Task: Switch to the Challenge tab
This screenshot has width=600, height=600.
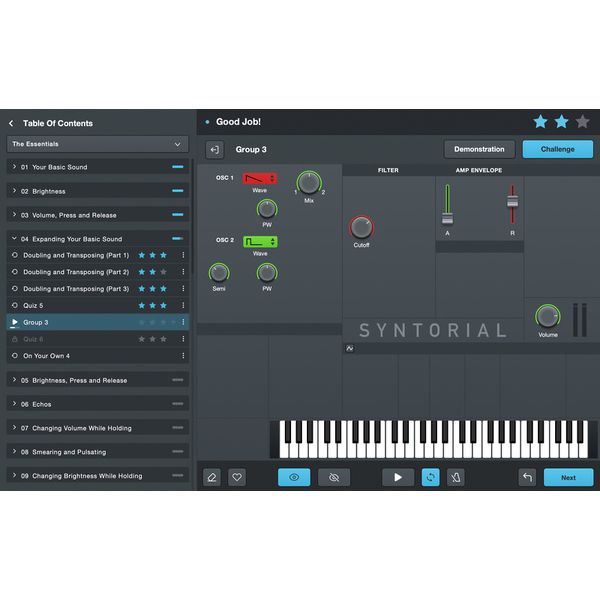Action: click(558, 149)
